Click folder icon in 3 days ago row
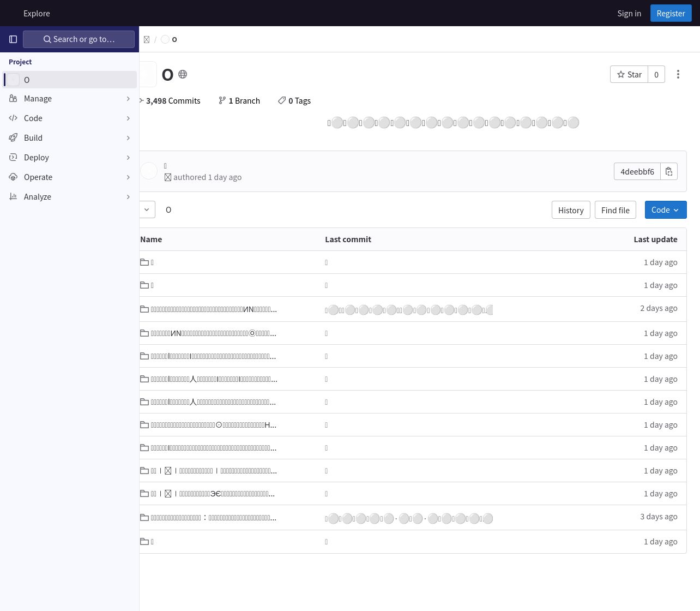Viewport: 700px width, 611px height. tap(144, 518)
